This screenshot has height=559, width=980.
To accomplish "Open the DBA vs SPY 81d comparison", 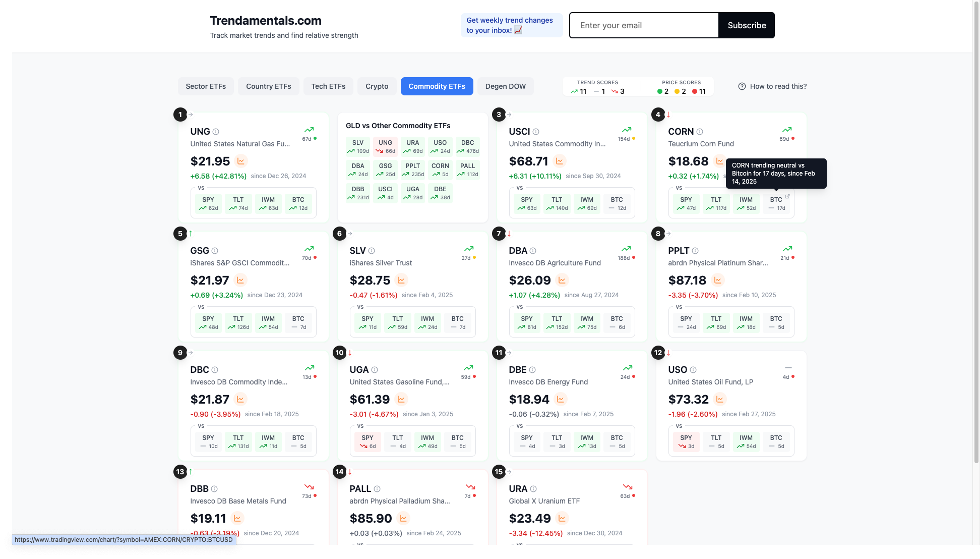I will 527,322.
